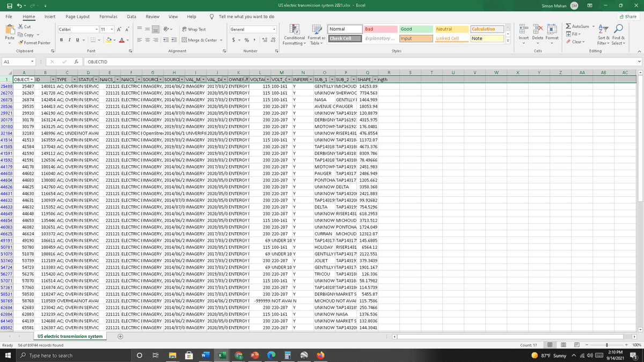Open the File menu tab
644x362 pixels.
pyautogui.click(x=9, y=17)
